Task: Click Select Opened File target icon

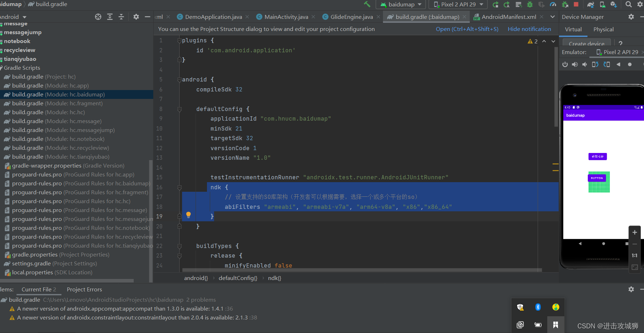Action: tap(98, 17)
